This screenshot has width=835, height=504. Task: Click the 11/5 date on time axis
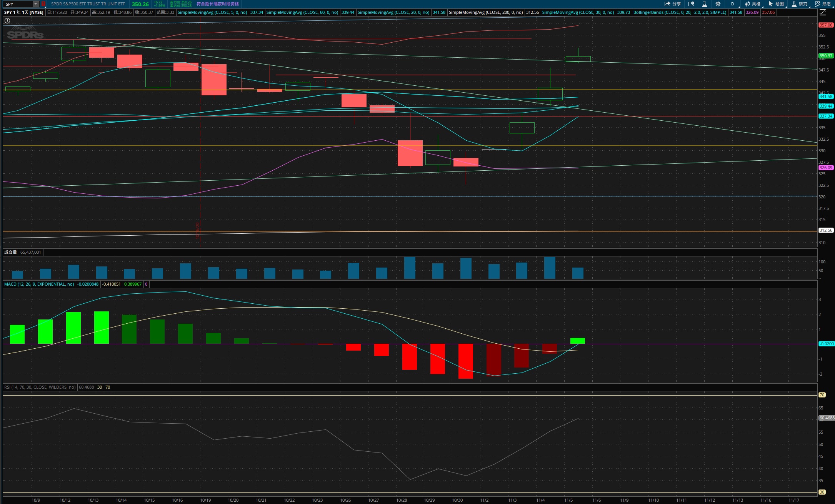coord(568,500)
